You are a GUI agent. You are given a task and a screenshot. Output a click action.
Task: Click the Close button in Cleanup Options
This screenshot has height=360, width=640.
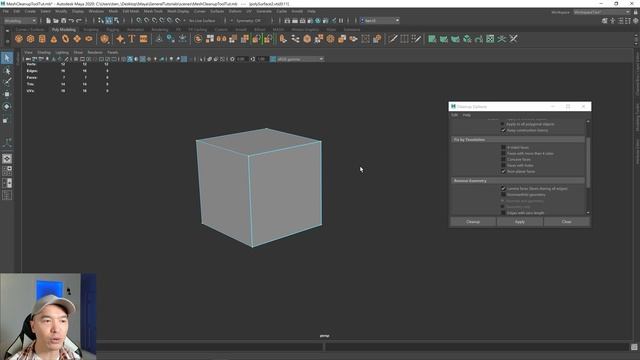tap(567, 222)
